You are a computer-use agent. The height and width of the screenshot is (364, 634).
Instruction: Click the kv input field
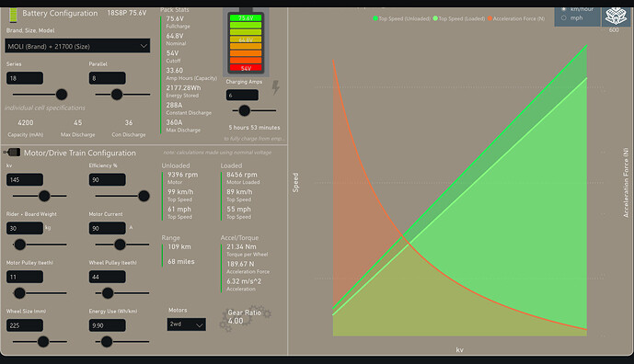point(25,180)
